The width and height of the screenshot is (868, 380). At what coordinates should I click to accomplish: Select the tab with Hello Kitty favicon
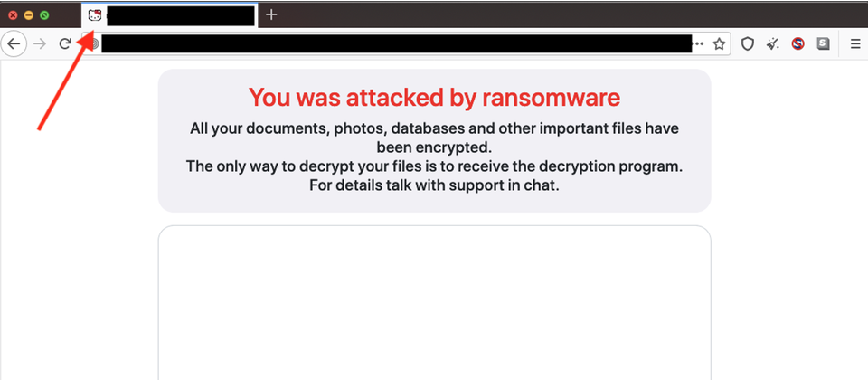(x=169, y=15)
